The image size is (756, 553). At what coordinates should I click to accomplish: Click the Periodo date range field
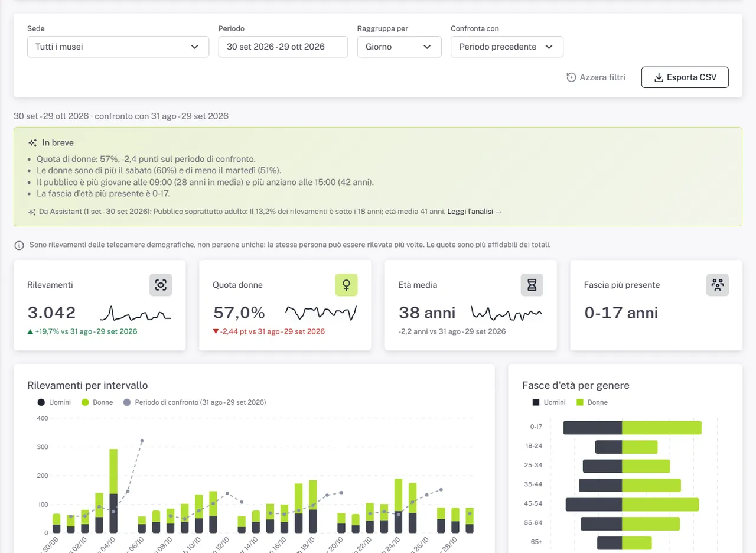(283, 47)
